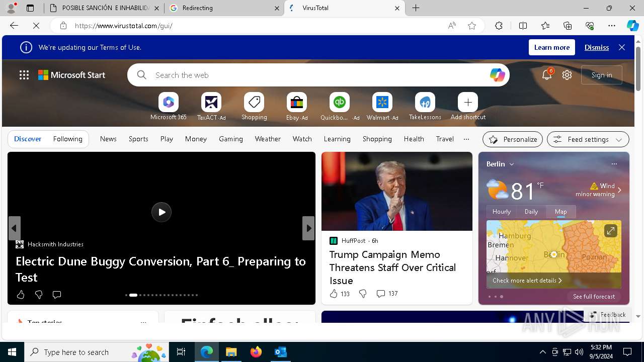
Task: Dismiss the Terms of Use banner
Action: click(597, 47)
